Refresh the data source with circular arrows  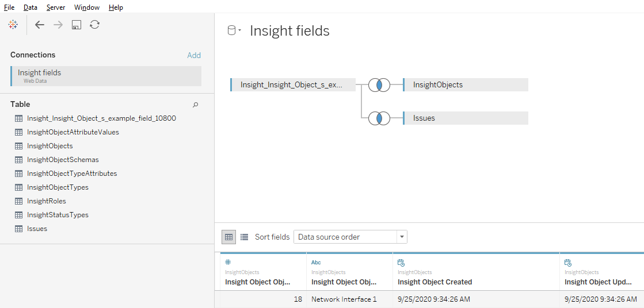click(95, 25)
